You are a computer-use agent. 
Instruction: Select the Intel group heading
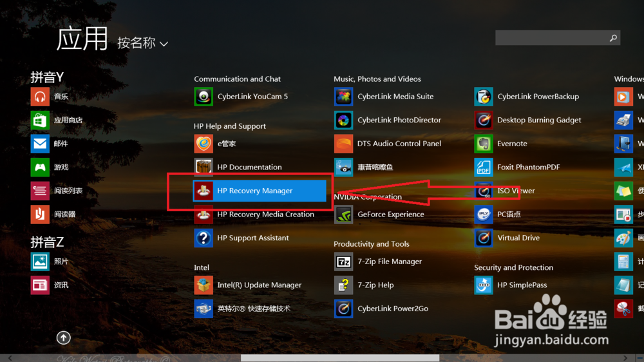201,267
